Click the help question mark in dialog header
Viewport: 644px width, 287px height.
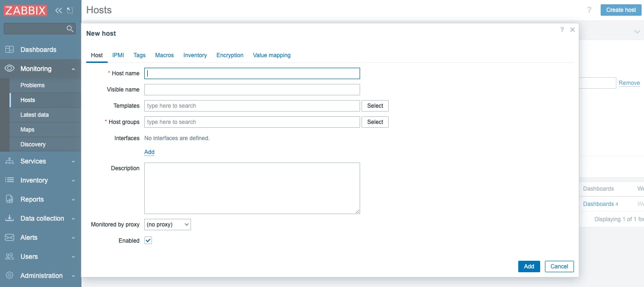click(562, 30)
